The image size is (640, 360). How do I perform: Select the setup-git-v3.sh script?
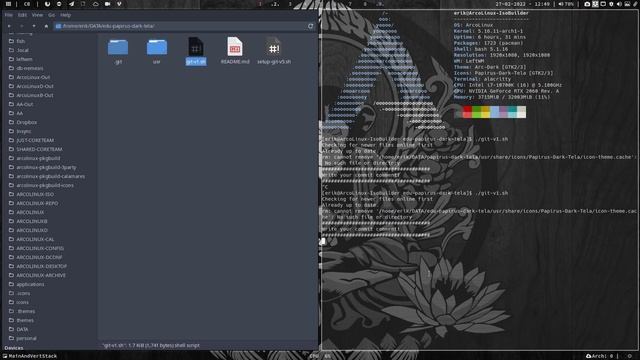pyautogui.click(x=274, y=51)
